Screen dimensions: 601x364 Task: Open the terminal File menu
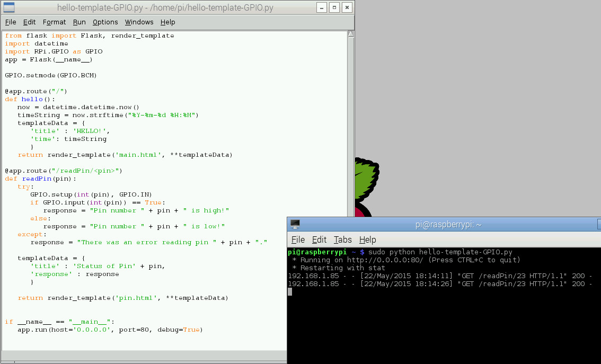(x=298, y=240)
